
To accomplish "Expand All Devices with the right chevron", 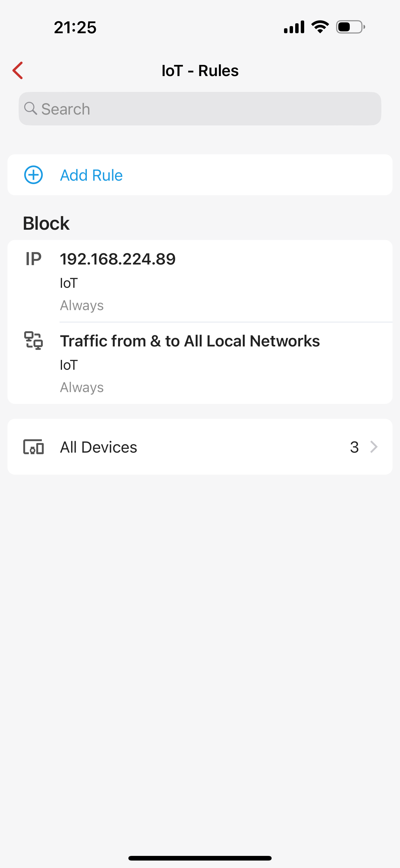I will tap(374, 447).
